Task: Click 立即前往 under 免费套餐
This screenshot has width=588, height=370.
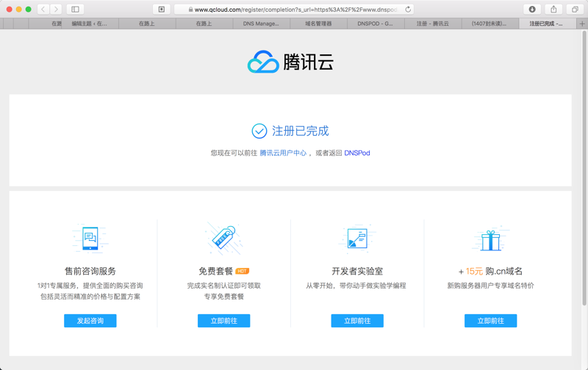Action: [x=224, y=321]
